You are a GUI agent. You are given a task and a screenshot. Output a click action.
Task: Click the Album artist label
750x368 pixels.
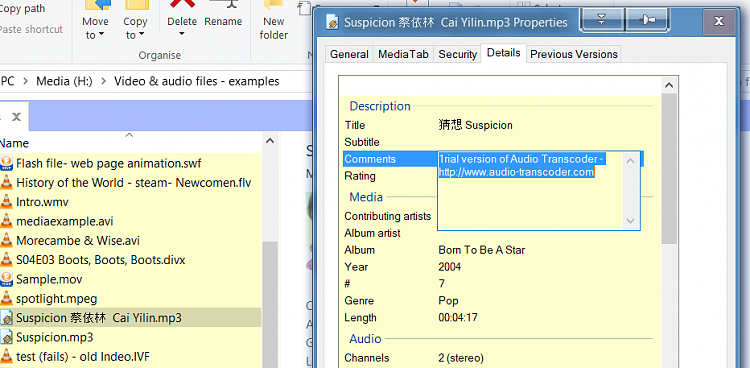point(373,234)
